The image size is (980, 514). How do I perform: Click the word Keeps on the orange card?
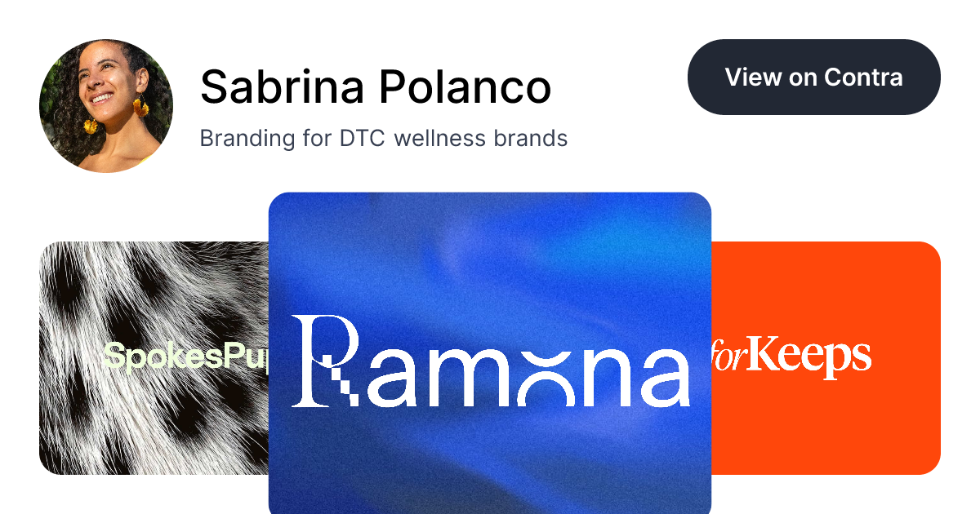810,357
